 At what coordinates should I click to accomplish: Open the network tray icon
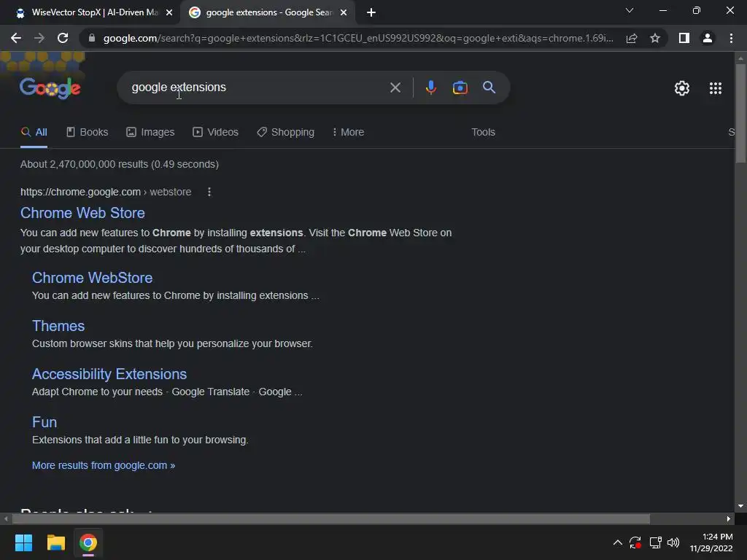[655, 542]
